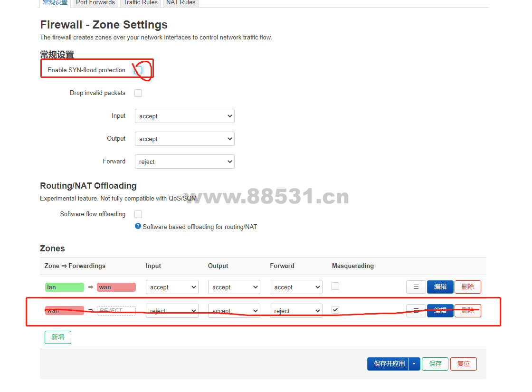Click 删除 button for lan zone
Image resolution: width=532 pixels, height=392 pixels.
(468, 287)
